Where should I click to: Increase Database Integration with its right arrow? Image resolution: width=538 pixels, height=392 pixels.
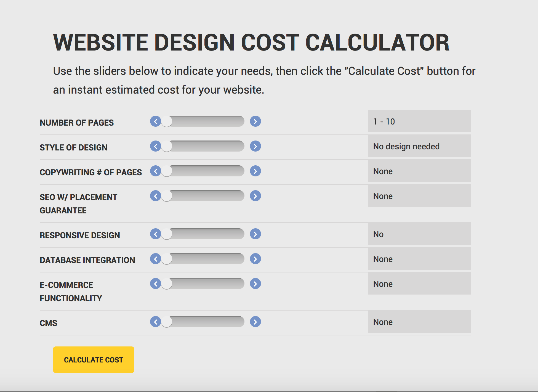pos(255,259)
